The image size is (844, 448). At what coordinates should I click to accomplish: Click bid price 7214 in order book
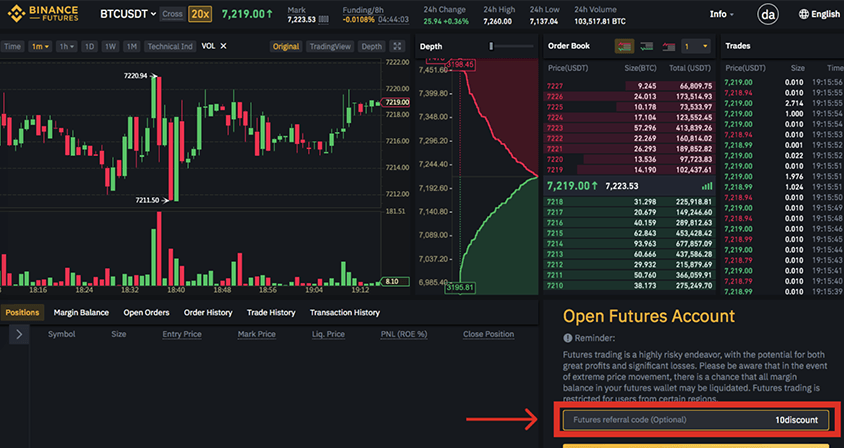pyautogui.click(x=554, y=244)
